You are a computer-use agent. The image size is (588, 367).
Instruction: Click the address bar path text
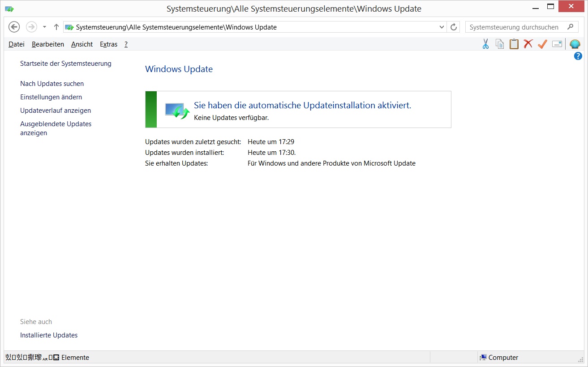tap(176, 27)
